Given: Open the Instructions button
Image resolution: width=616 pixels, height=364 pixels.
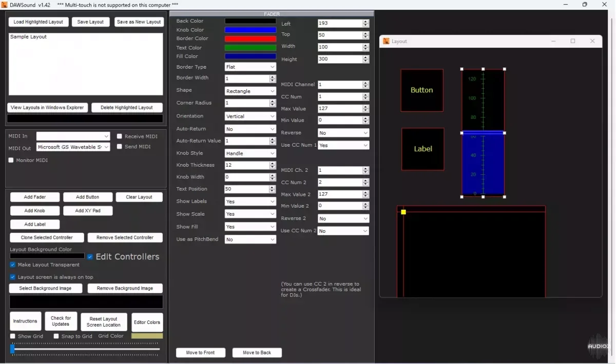Looking at the screenshot, I should pos(25,321).
